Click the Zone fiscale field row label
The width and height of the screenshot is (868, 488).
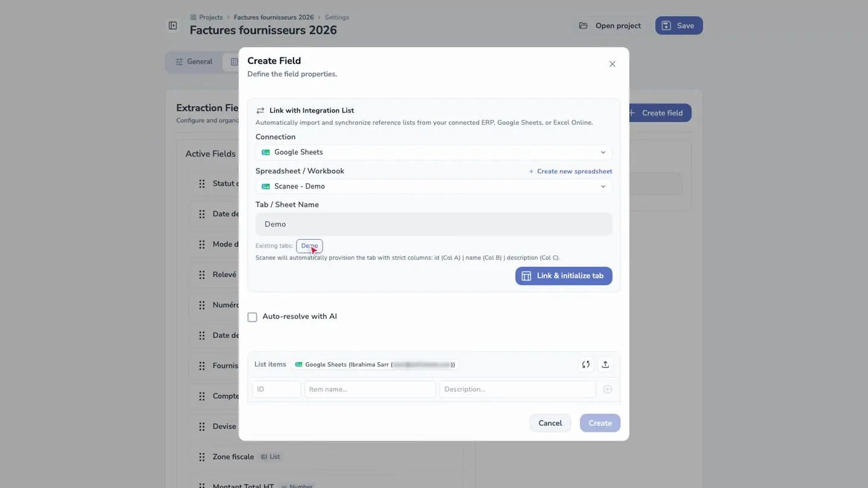233,457
